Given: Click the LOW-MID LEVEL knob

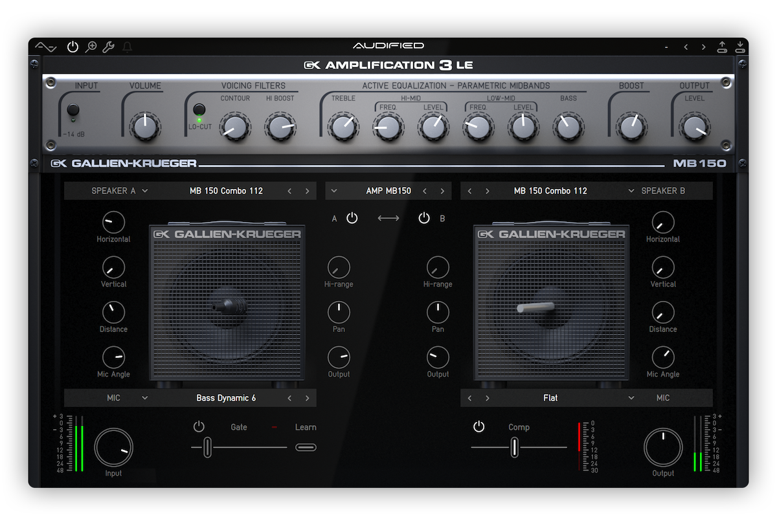Looking at the screenshot, I should [x=523, y=126].
